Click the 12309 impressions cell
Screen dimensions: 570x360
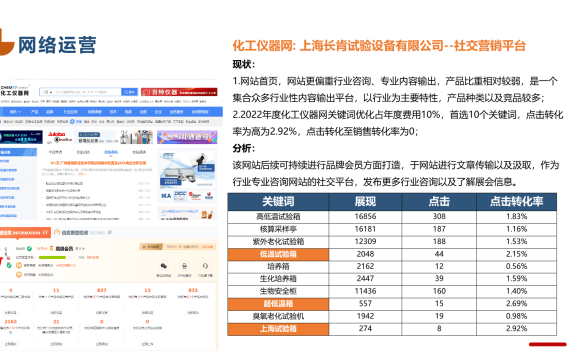(x=365, y=241)
